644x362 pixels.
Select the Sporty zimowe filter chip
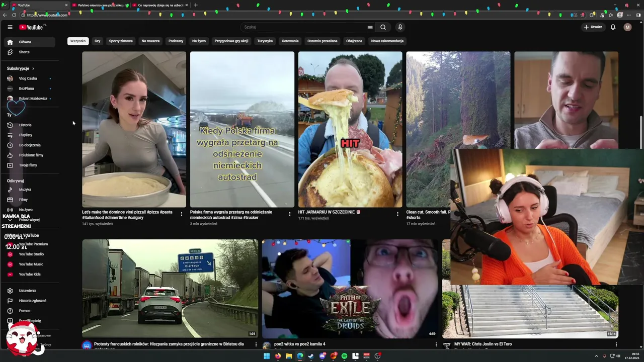point(121,41)
